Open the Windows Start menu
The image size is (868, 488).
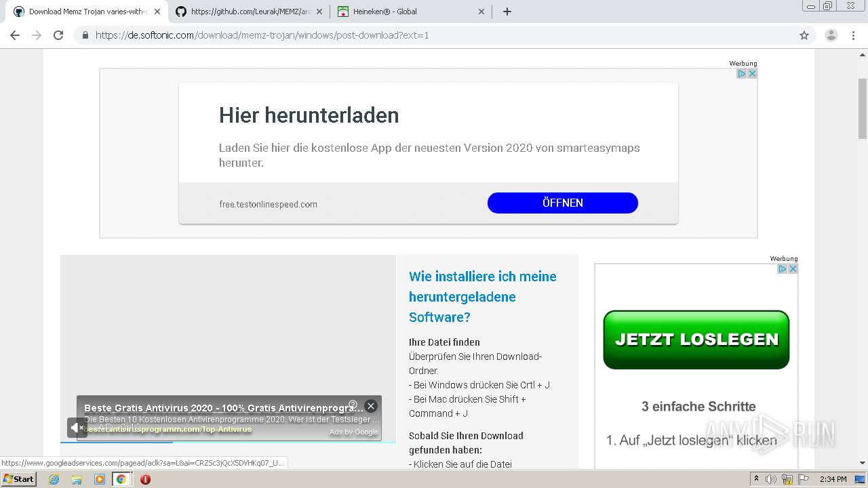[19, 479]
